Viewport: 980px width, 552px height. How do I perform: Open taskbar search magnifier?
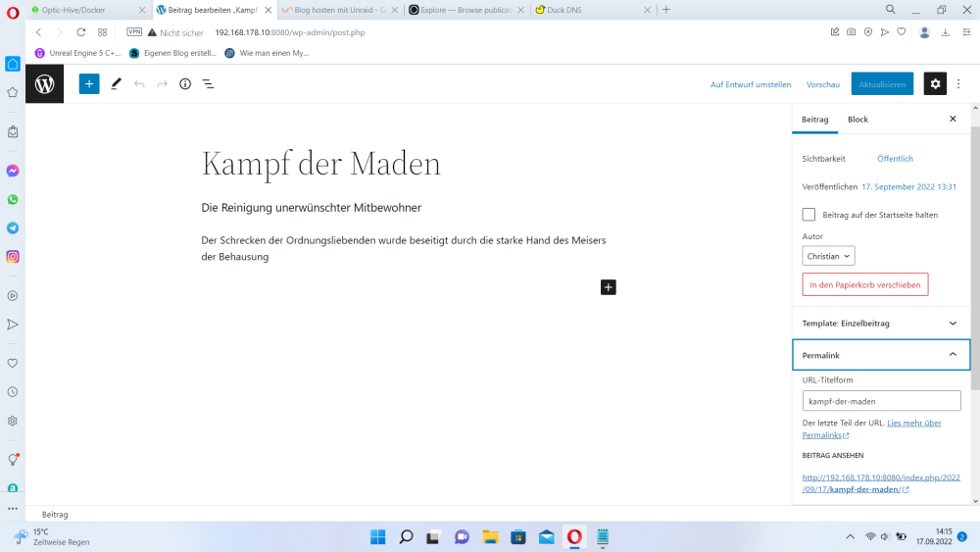(407, 537)
